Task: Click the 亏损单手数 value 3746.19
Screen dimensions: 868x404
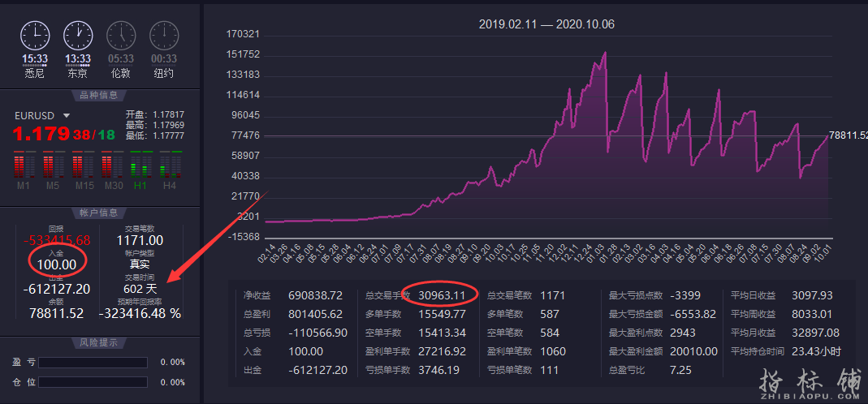Action: point(439,370)
